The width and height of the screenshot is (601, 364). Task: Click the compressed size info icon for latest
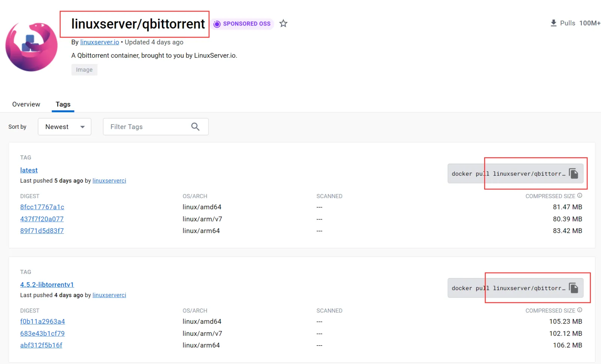[580, 196]
